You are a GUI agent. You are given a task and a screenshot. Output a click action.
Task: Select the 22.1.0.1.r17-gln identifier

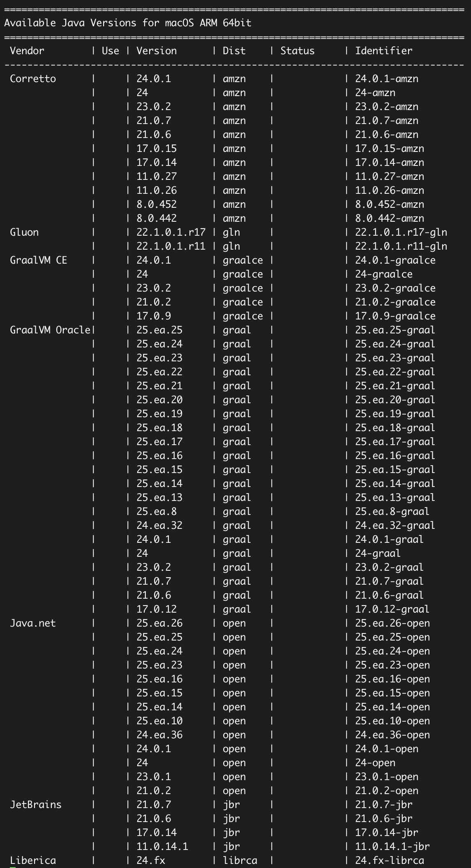pyautogui.click(x=401, y=232)
